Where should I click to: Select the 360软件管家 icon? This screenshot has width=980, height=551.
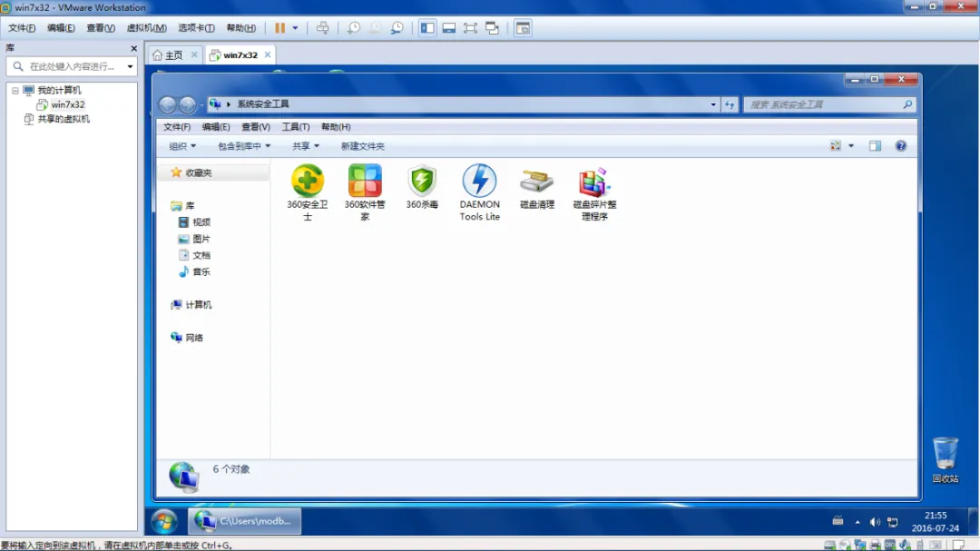click(x=365, y=181)
